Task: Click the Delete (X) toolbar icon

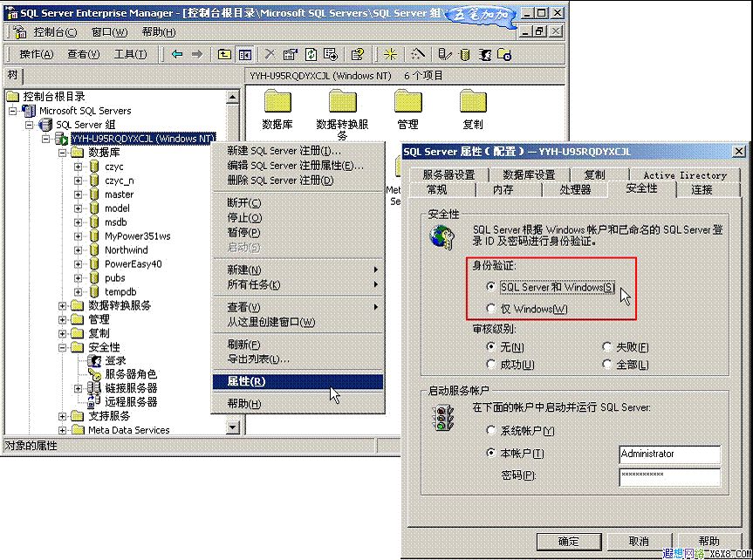Action: [270, 54]
